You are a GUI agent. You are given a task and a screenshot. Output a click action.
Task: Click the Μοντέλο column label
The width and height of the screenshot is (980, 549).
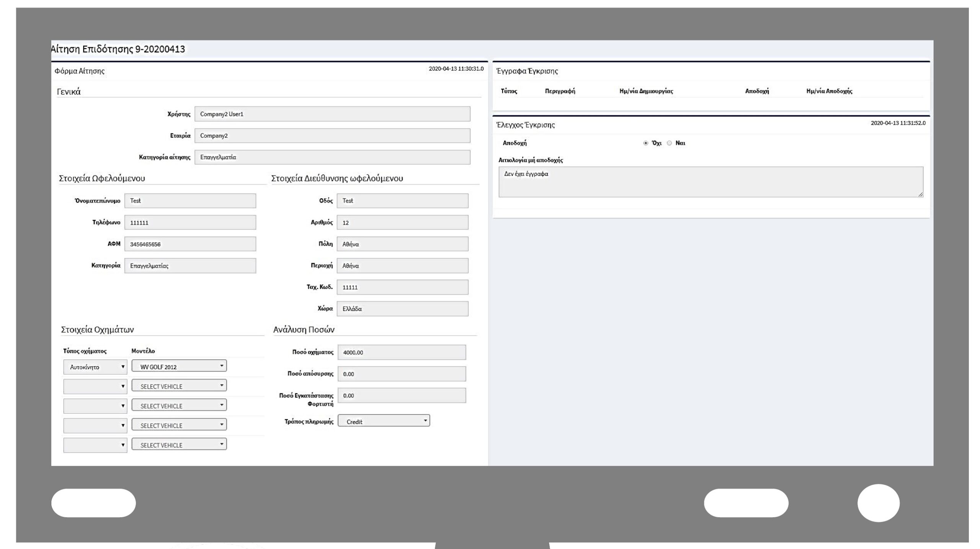[x=143, y=351]
